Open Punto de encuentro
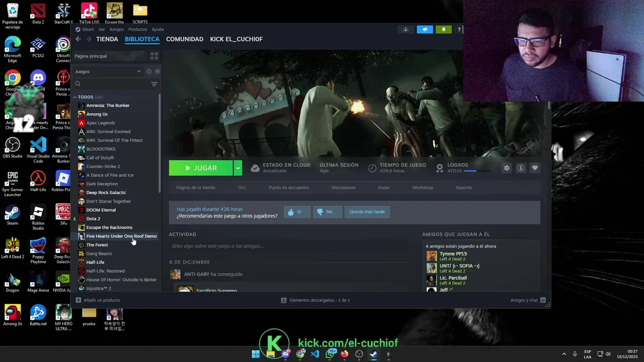 point(289,188)
